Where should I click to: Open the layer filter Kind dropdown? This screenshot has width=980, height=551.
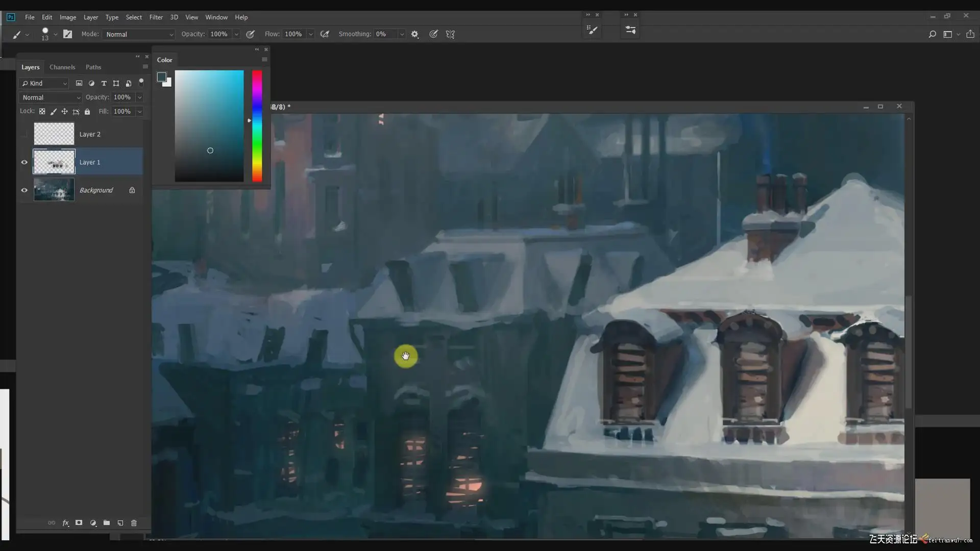44,83
